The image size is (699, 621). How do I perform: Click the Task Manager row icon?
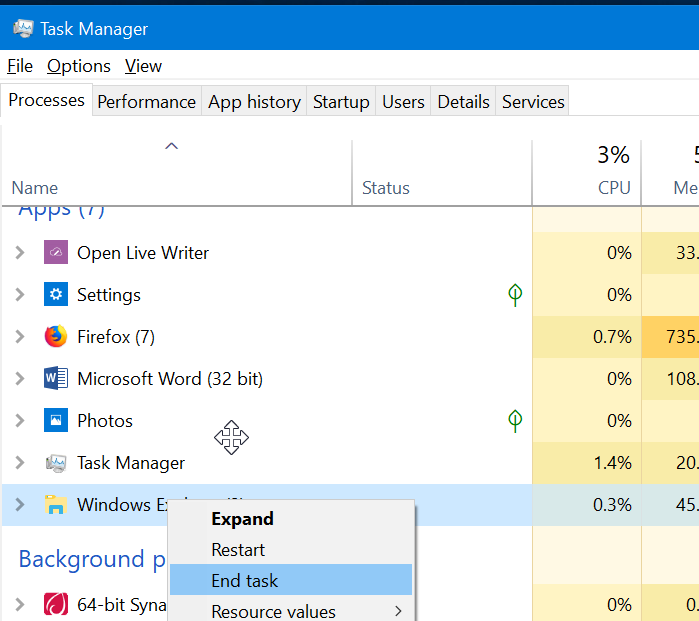point(56,462)
